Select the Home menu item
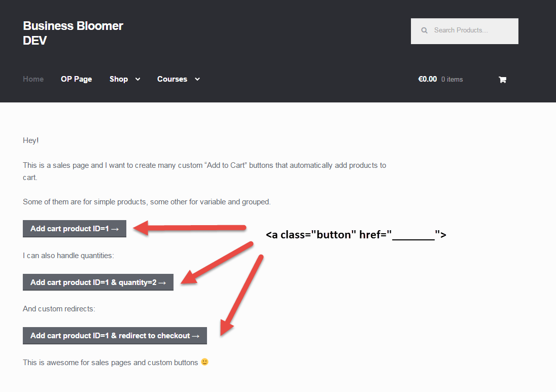 coord(32,79)
